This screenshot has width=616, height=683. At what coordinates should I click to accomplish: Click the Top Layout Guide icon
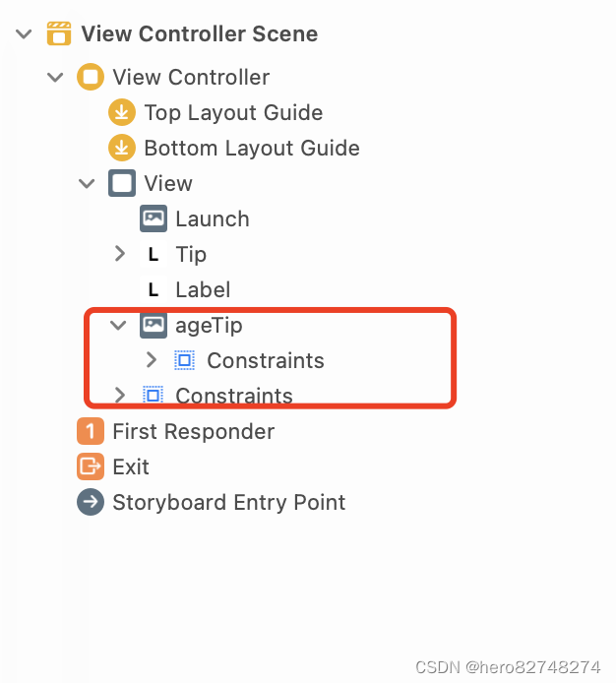point(122,112)
